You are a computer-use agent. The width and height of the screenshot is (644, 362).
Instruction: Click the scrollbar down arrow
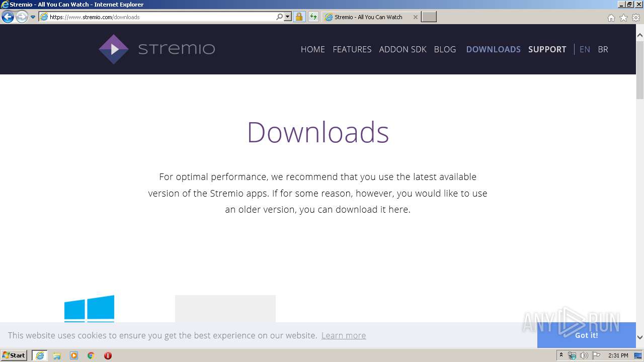(640, 337)
